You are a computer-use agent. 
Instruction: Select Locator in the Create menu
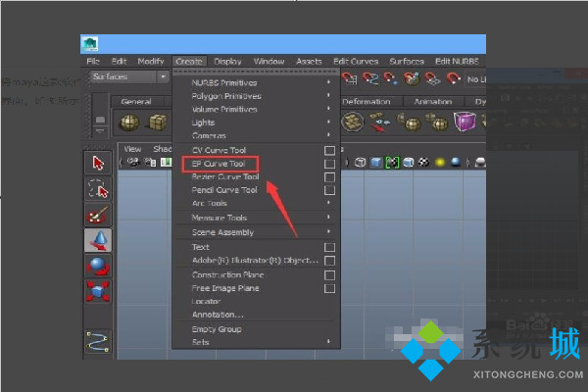coord(206,303)
